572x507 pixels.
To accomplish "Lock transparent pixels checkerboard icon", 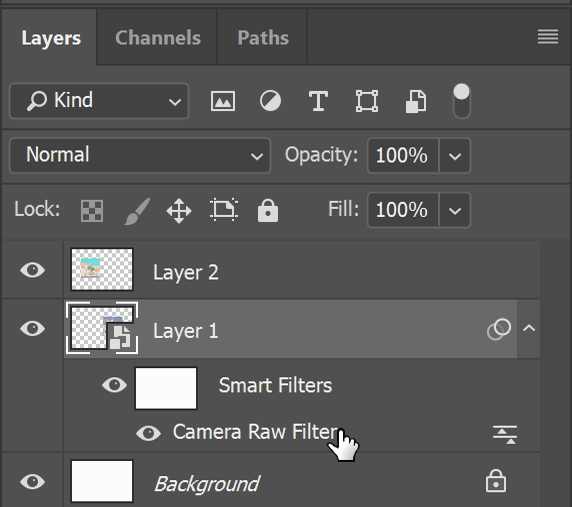I will coord(92,211).
